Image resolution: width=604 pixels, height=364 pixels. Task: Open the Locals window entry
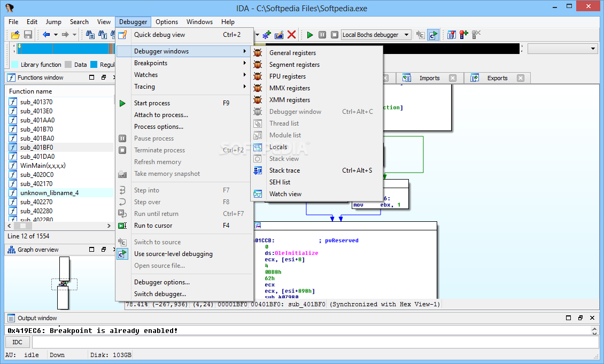coord(317,147)
